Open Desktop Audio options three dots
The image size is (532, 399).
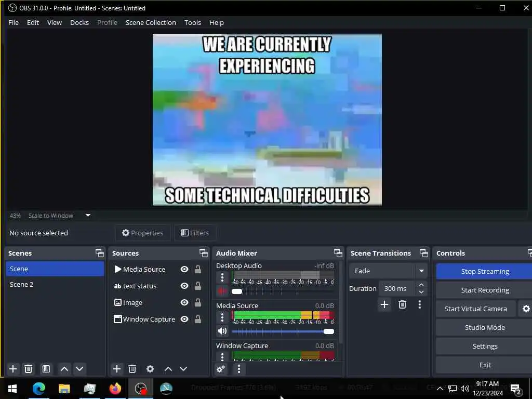(222, 277)
